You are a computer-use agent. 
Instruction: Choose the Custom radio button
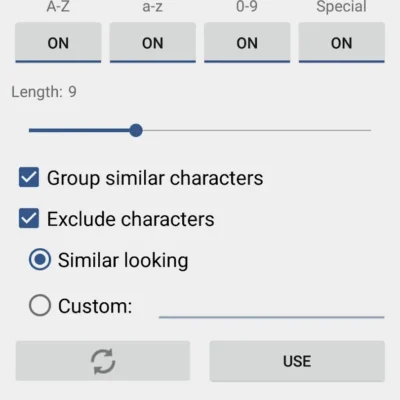pyautogui.click(x=40, y=305)
